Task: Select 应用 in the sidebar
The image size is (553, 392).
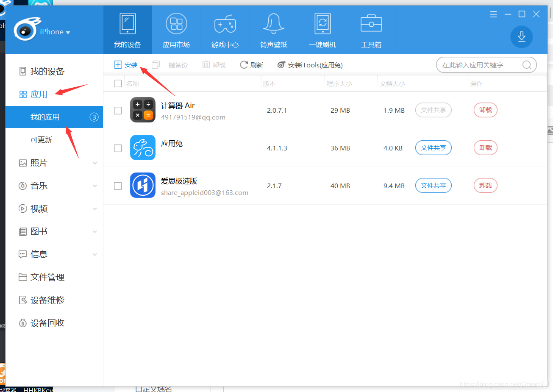Action: pos(54,94)
